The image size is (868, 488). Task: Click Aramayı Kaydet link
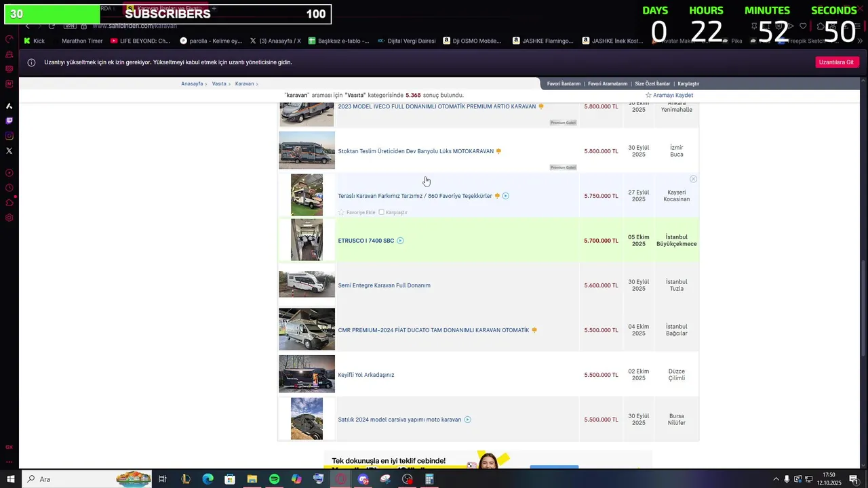[673, 95]
